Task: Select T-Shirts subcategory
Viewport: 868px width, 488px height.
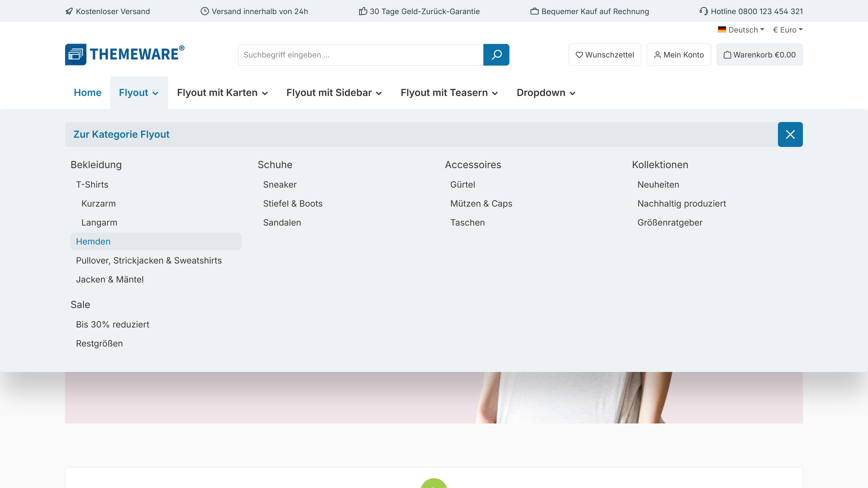Action: 92,185
